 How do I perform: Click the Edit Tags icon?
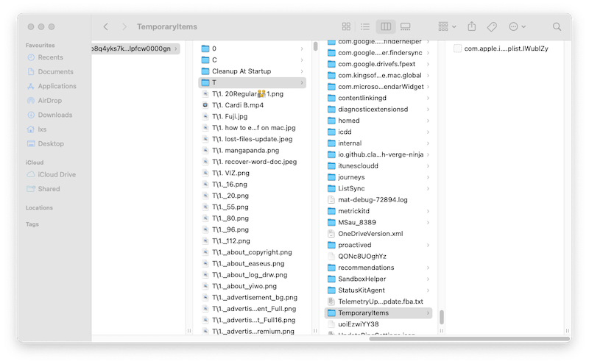point(492,26)
